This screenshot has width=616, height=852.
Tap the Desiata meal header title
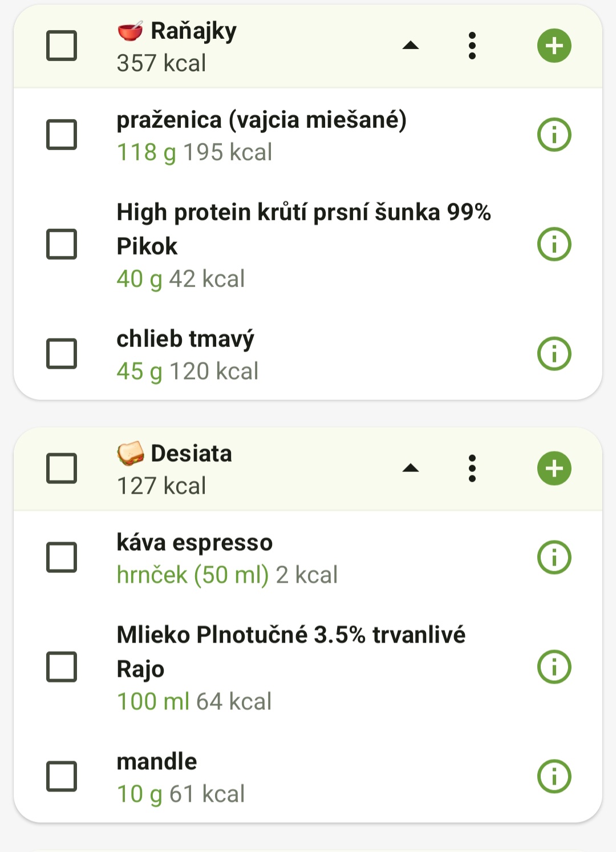(x=191, y=454)
